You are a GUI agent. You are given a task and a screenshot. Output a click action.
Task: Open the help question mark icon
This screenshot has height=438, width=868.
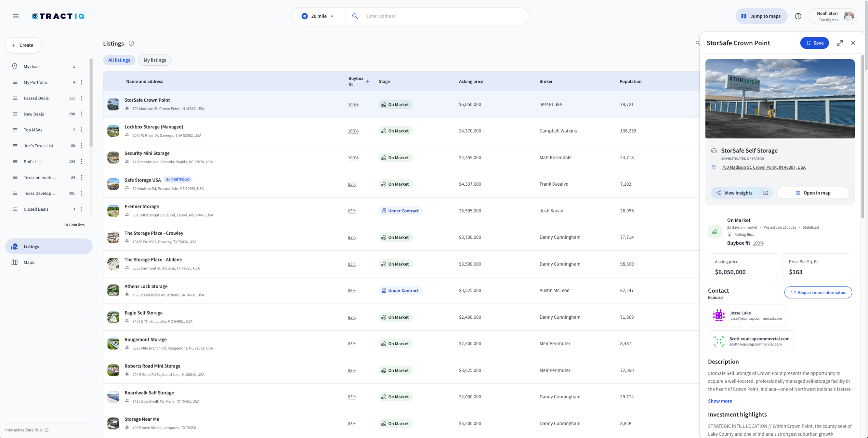click(798, 16)
